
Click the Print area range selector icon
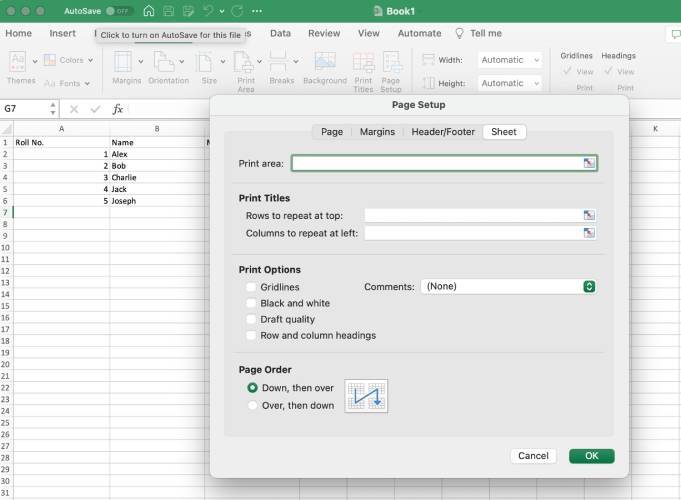(589, 163)
